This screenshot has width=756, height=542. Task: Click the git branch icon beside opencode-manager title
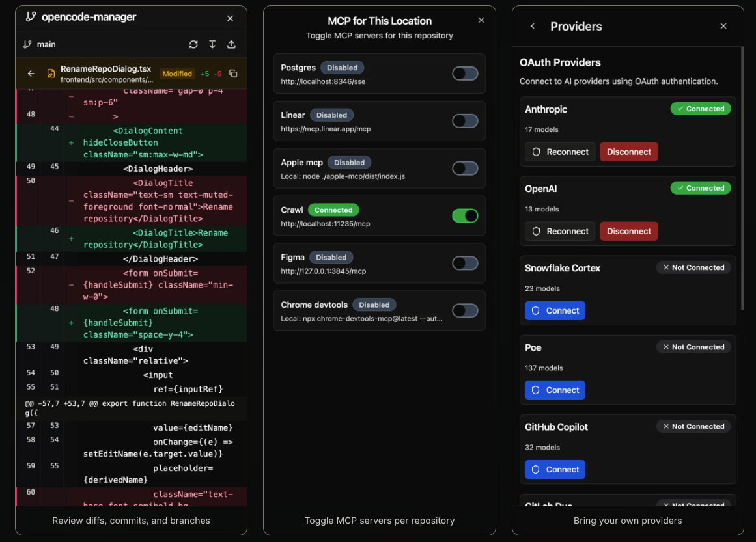click(31, 17)
